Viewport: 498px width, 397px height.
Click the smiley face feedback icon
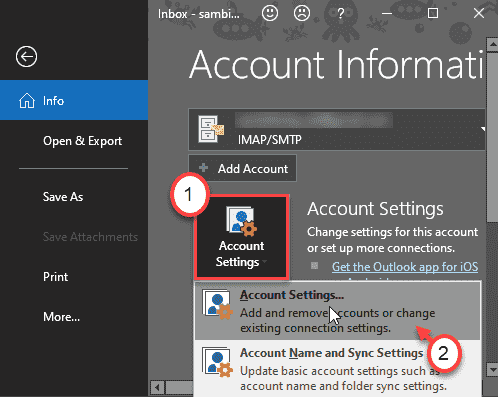point(270,13)
